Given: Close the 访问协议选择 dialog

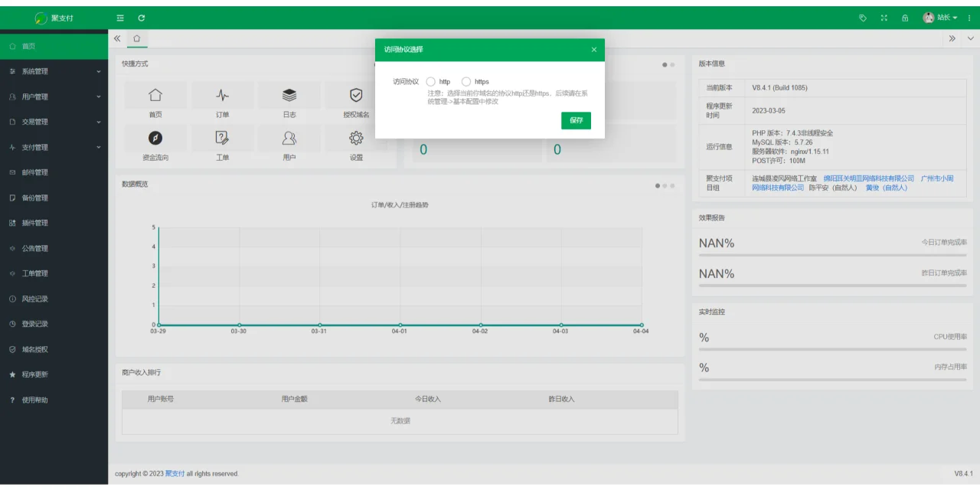Looking at the screenshot, I should (594, 50).
